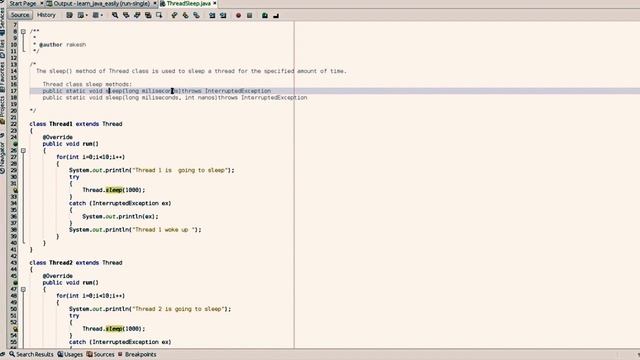This screenshot has height=360, width=640.
Task: Stop macro recording with the square icon
Action: coord(249,15)
